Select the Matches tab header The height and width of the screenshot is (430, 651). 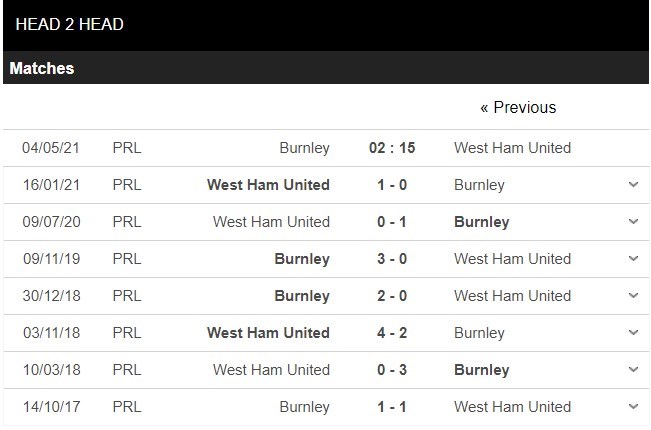click(42, 69)
